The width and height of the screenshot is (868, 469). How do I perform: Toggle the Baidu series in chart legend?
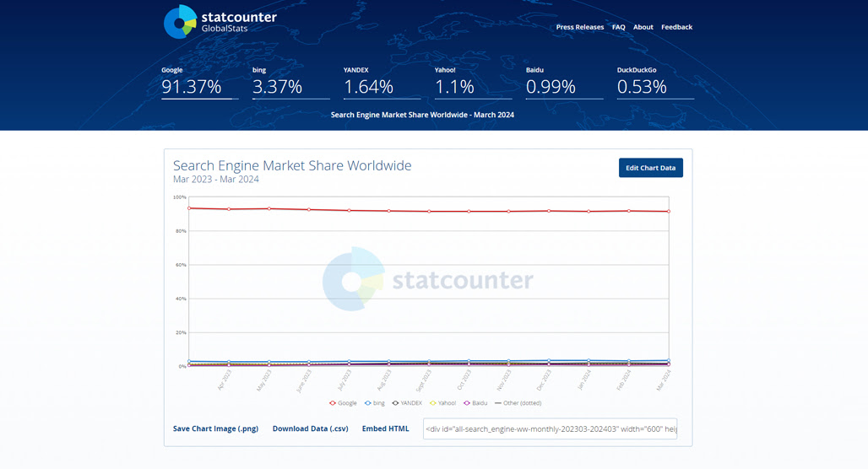(x=475, y=403)
